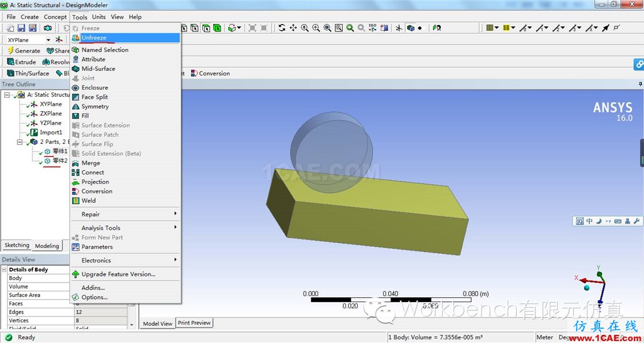The width and height of the screenshot is (644, 343).
Task: Open the File menu
Action: [x=11, y=17]
